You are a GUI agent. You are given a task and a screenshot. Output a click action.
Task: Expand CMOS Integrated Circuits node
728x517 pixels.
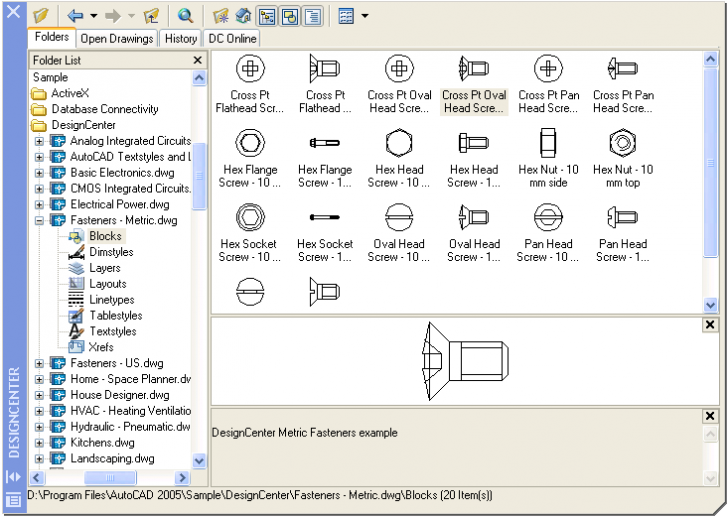(x=39, y=188)
